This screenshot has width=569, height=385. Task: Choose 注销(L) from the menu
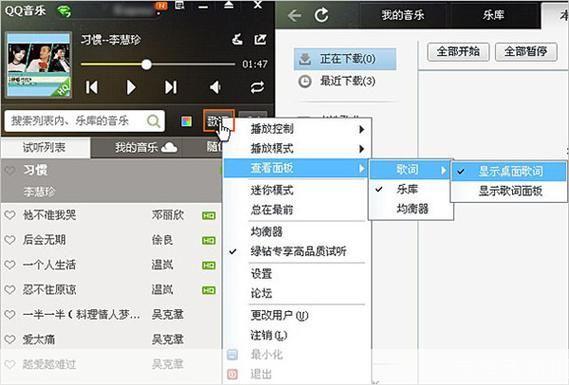[x=296, y=335]
